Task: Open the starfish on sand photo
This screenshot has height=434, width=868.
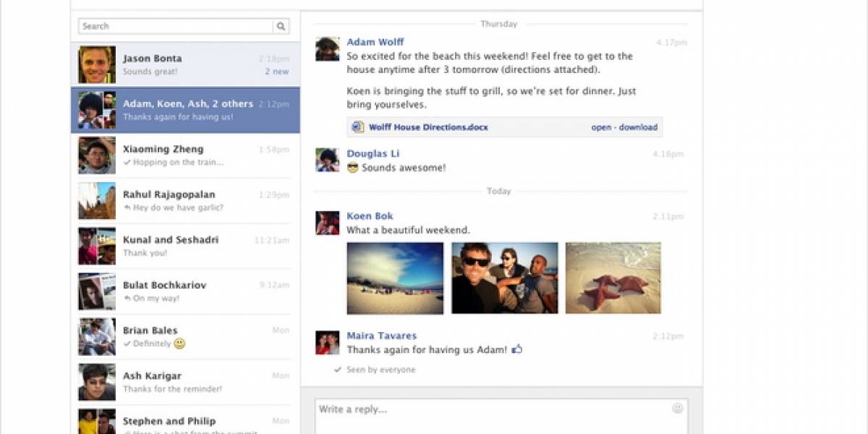Action: 613,278
